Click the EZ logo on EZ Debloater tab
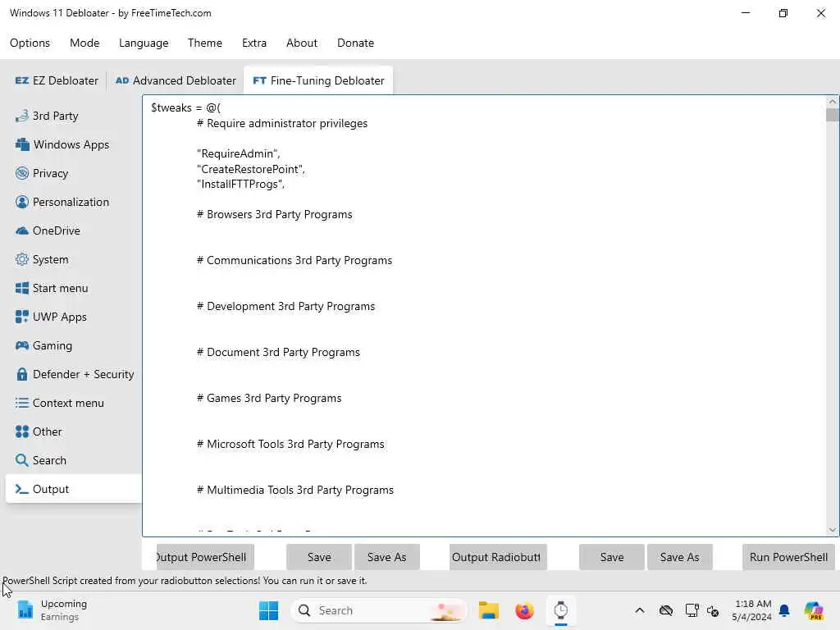 (x=22, y=80)
